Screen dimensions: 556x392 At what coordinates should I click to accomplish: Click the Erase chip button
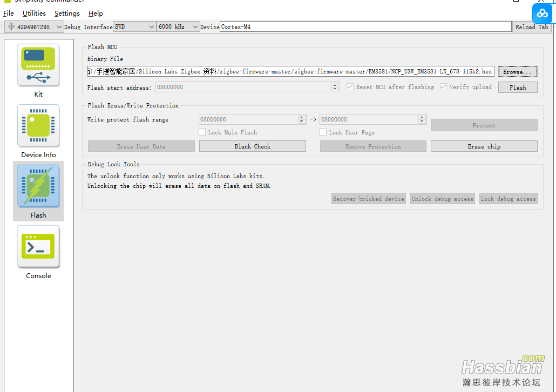click(484, 146)
